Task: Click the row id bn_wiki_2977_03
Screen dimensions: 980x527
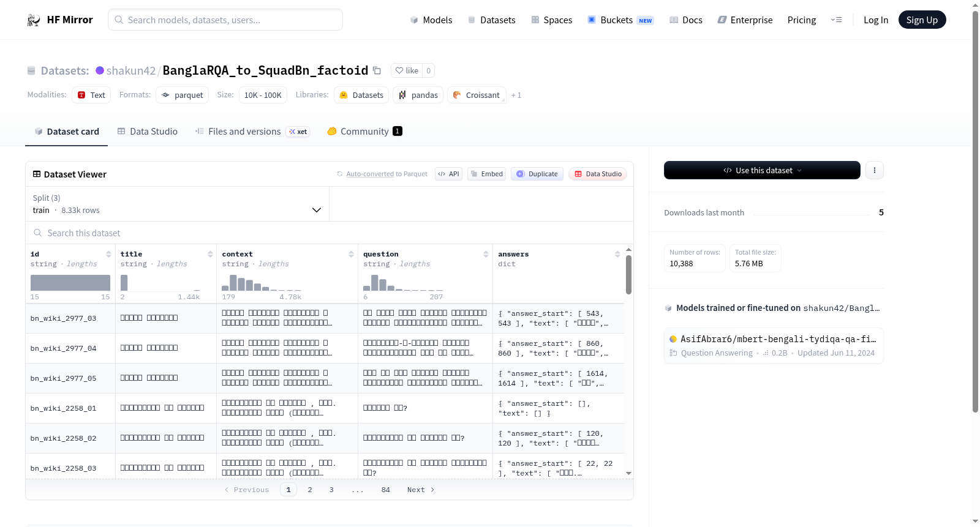Action: pos(64,318)
